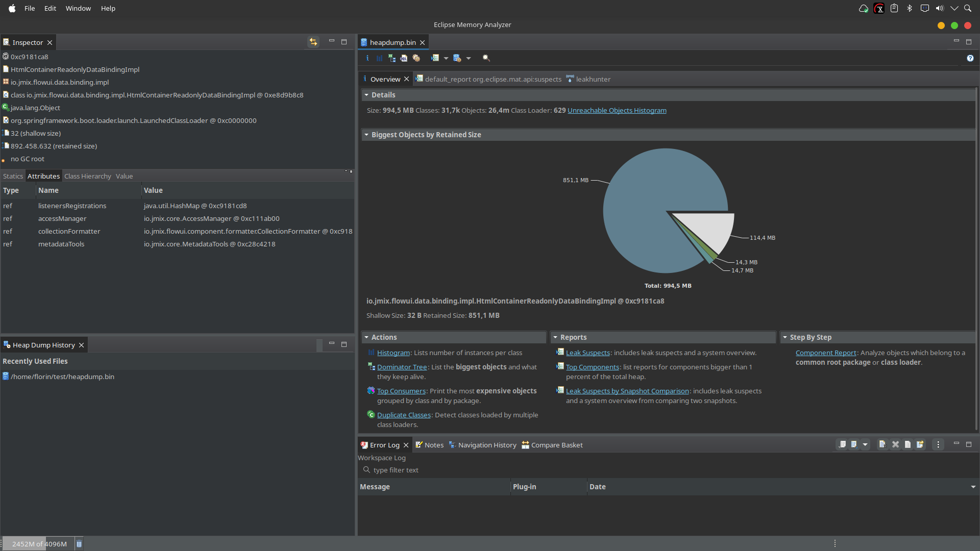Click the help question mark icon
The width and height of the screenshot is (980, 551).
[x=970, y=58]
